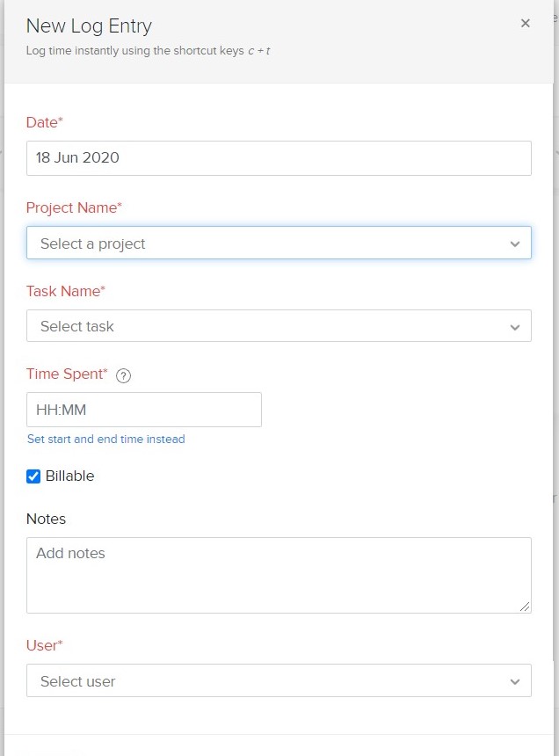Click the HH:MM time spent field
This screenshot has width=559, height=756.
point(143,410)
